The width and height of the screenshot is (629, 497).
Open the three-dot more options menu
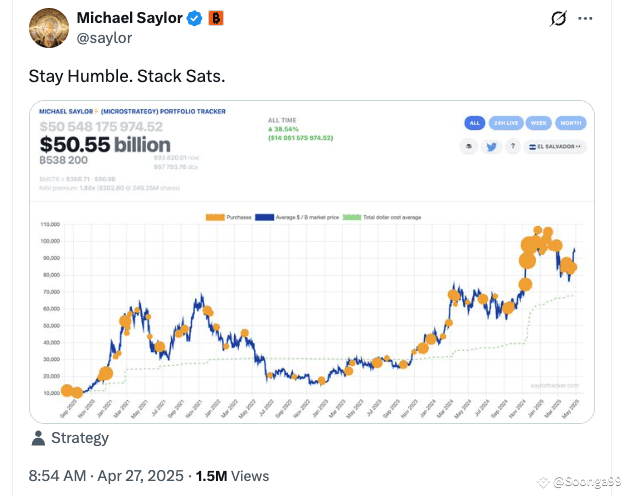click(x=585, y=18)
